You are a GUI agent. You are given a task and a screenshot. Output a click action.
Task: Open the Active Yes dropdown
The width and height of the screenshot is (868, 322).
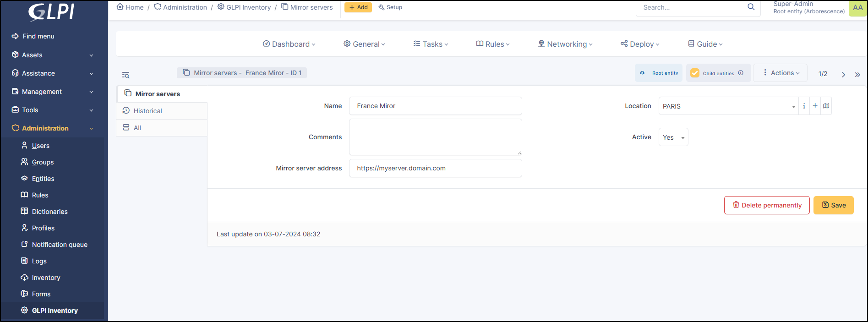[673, 137]
